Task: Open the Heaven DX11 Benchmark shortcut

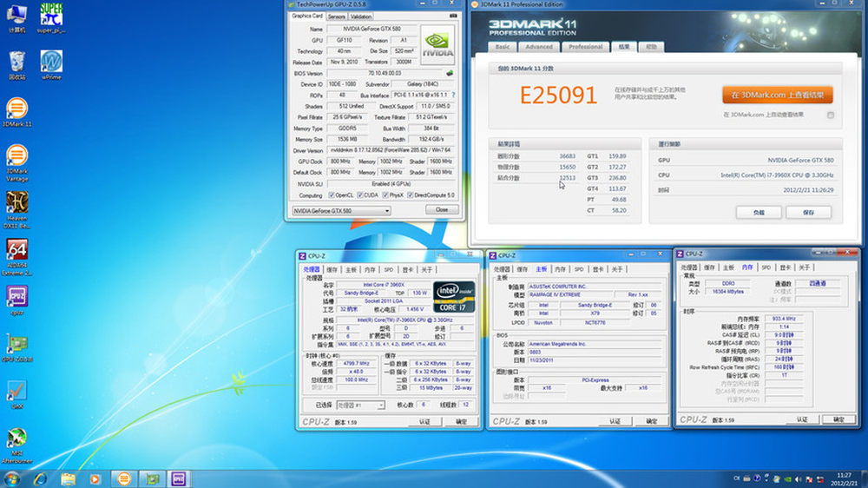Action: click(x=16, y=210)
